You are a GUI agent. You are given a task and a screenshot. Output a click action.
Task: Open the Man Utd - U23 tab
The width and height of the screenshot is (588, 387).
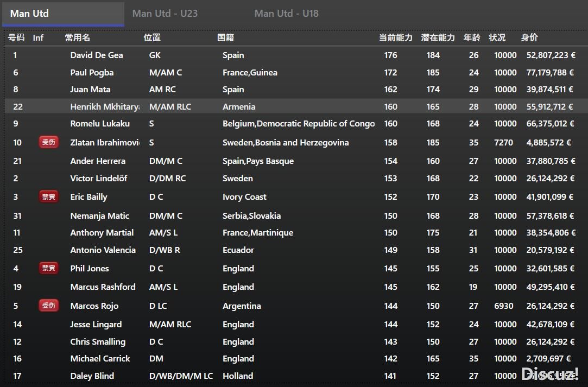point(165,14)
